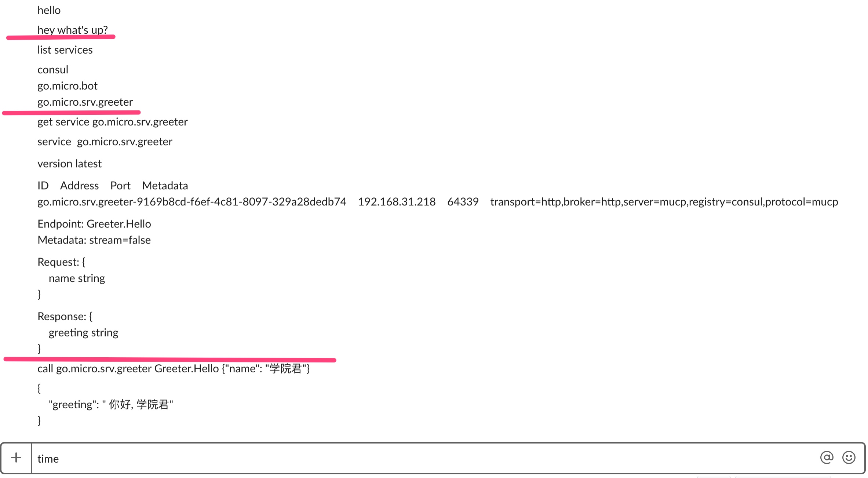
Task: Select the 'name string' field line
Action: pos(77,278)
